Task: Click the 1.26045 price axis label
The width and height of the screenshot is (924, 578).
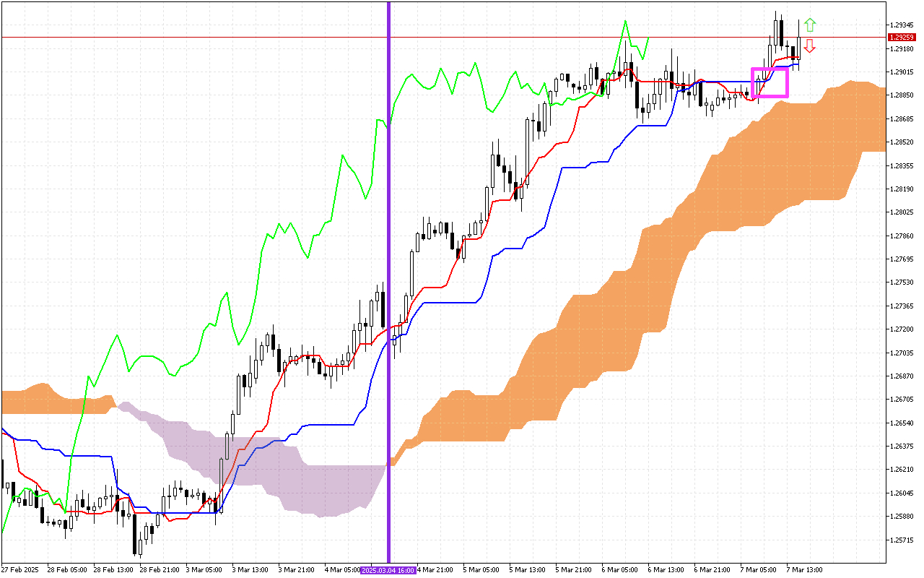Action: [903, 493]
